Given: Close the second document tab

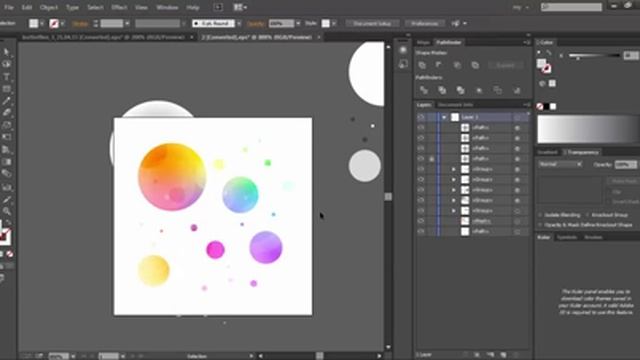Looking at the screenshot, I should point(319,37).
